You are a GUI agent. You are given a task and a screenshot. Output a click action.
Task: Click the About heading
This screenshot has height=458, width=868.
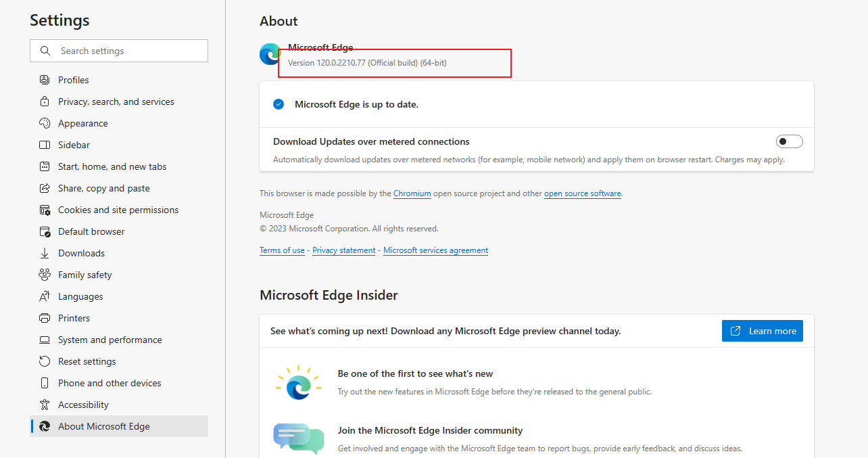279,21
